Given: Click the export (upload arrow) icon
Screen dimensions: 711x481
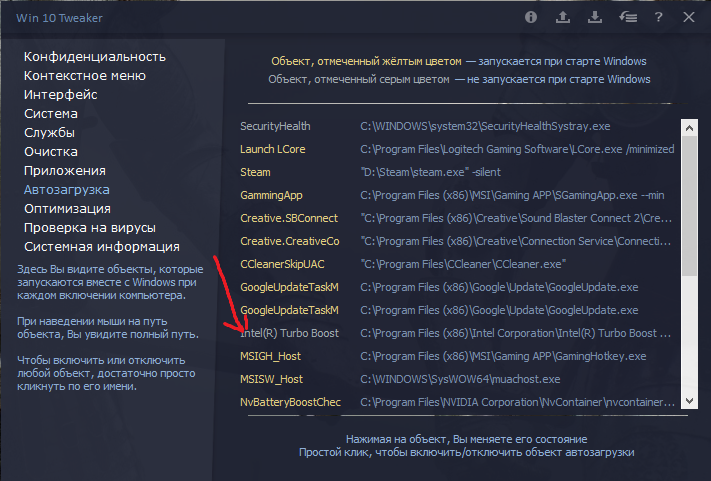Looking at the screenshot, I should pyautogui.click(x=563, y=17).
